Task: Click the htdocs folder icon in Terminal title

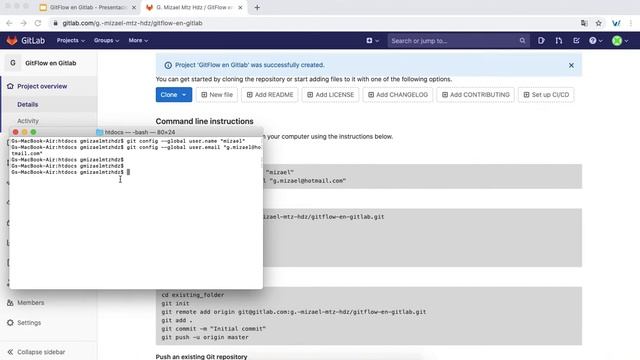Action: [99, 132]
